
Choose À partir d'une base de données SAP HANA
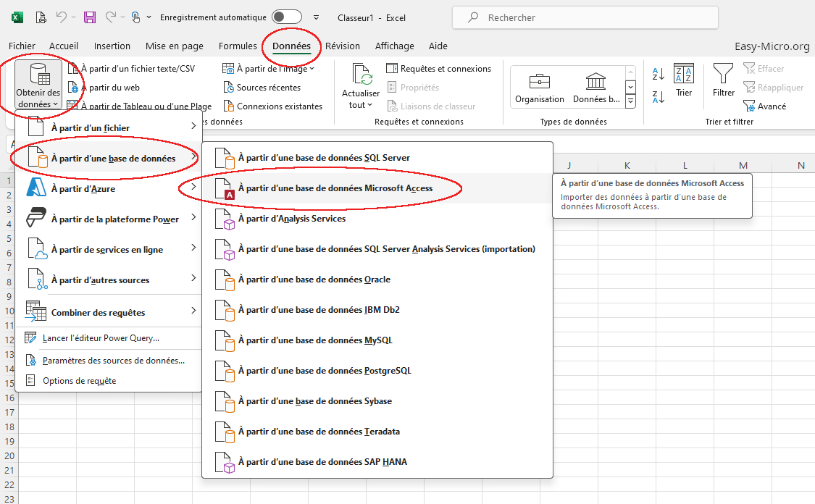(x=377, y=462)
